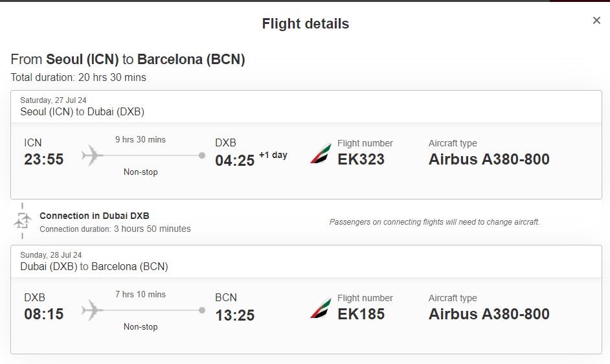Click the Emirates logo beside EK323
The width and height of the screenshot is (610, 364).
pyautogui.click(x=321, y=153)
